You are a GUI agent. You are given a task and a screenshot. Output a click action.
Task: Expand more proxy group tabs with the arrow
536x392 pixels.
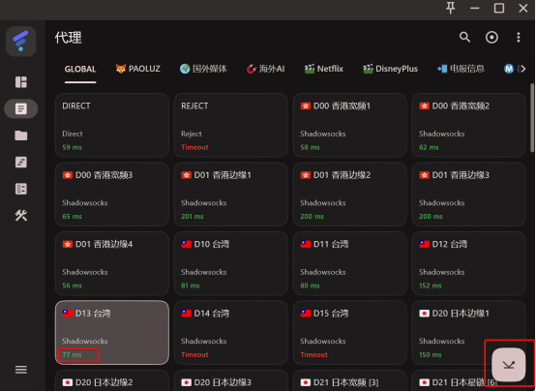point(521,69)
